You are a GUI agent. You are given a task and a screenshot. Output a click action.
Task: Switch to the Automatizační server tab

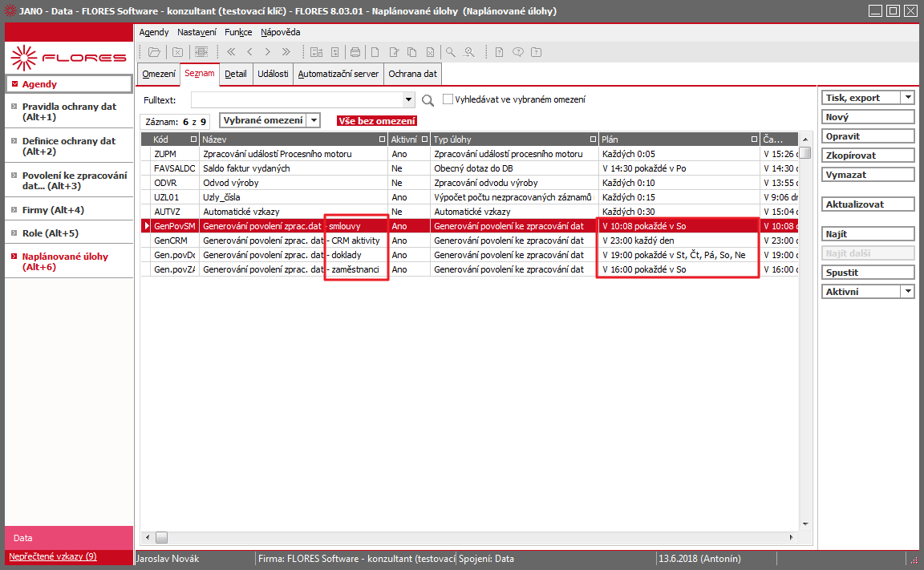point(338,75)
